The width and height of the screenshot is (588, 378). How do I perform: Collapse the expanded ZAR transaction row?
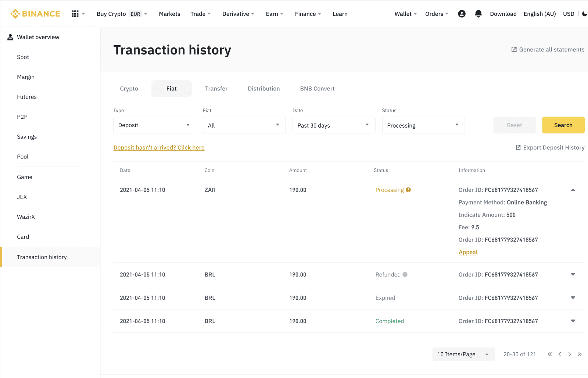coord(573,190)
